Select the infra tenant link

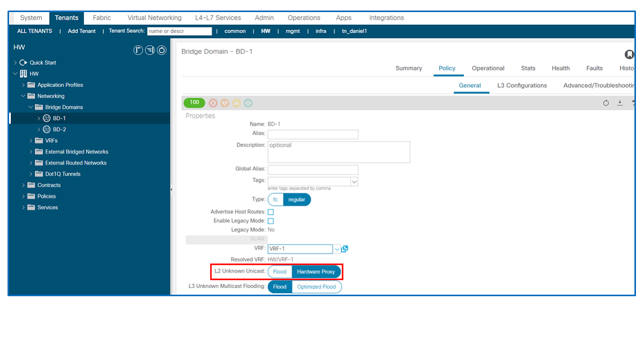(321, 31)
